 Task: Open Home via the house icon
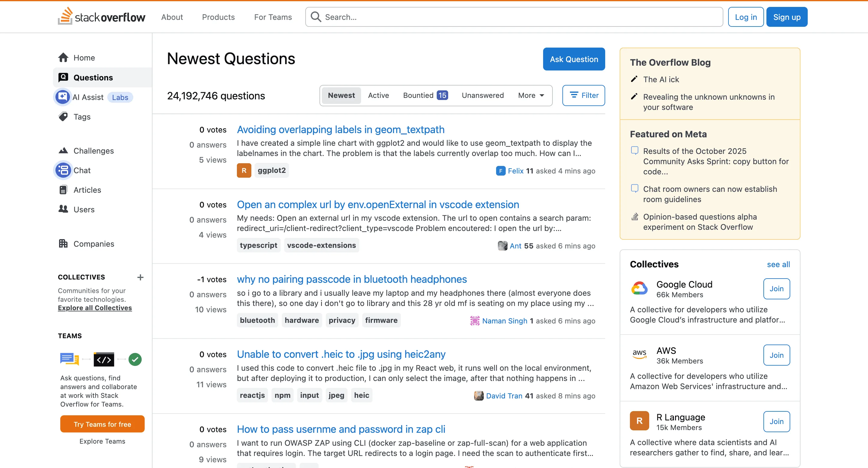click(63, 57)
